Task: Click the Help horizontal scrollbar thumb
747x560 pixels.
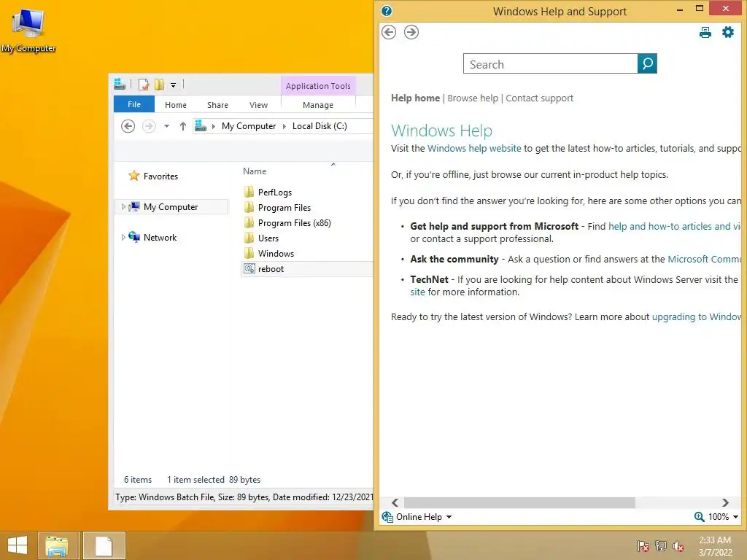Action: pos(519,502)
